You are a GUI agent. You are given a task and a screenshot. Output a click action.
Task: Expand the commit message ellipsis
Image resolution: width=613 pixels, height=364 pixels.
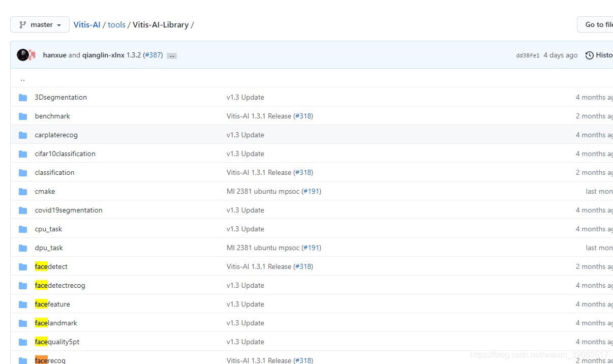[x=172, y=55]
